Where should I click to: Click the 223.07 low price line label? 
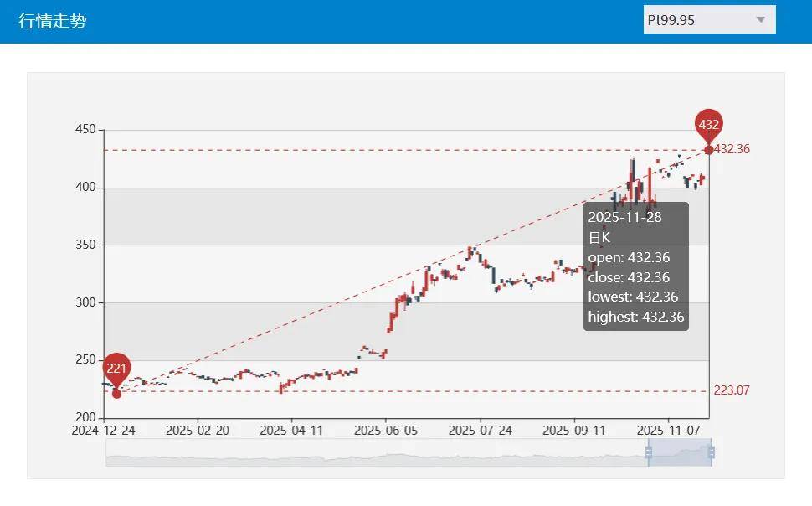[732, 390]
